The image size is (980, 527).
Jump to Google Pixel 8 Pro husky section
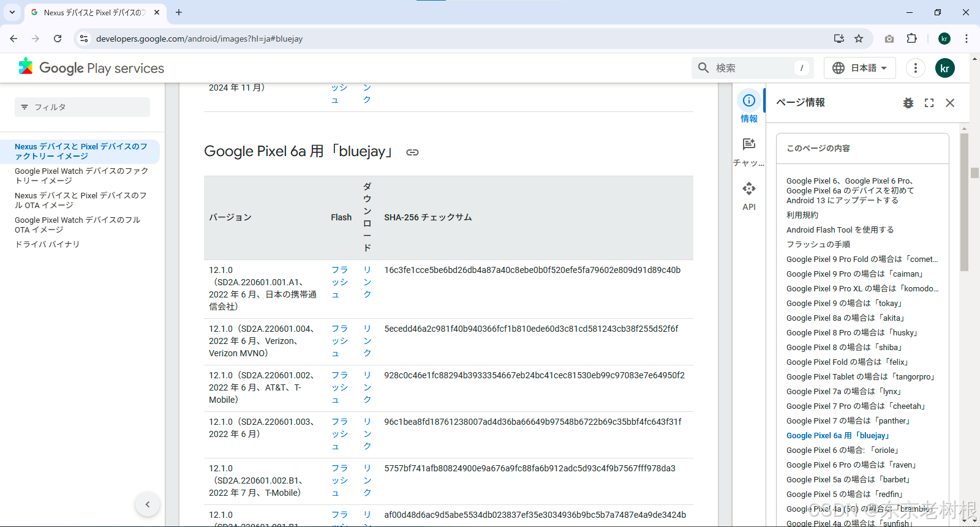pyautogui.click(x=852, y=332)
